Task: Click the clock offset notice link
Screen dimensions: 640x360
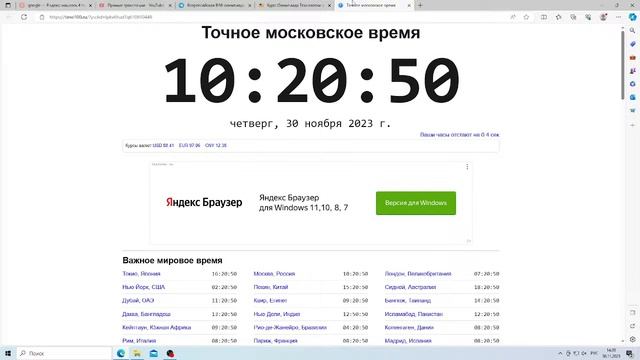Action: click(460, 135)
